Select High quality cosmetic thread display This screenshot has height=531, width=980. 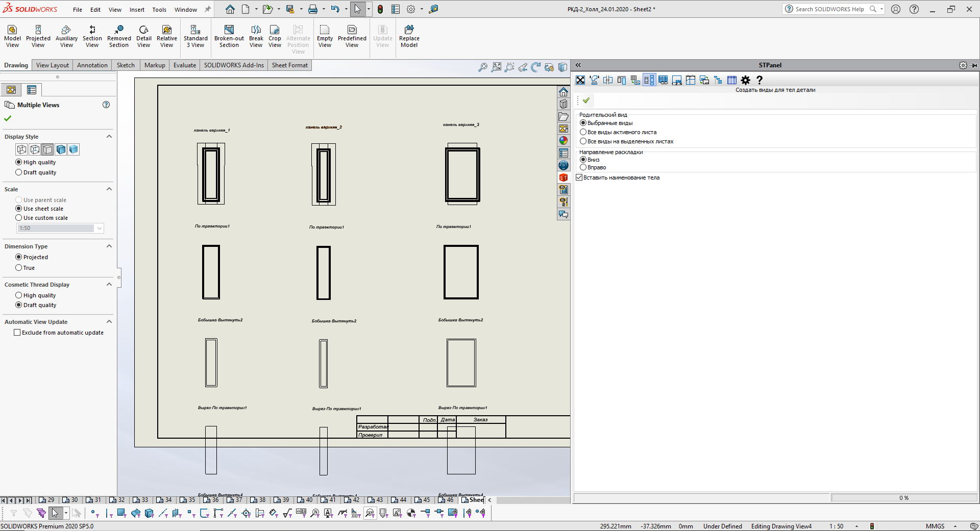tap(19, 295)
